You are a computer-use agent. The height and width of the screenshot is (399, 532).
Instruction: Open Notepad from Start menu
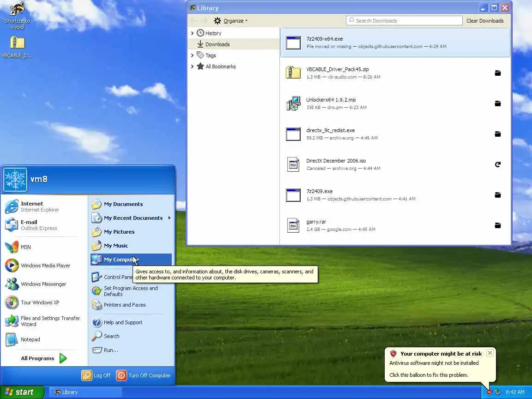click(x=44, y=339)
